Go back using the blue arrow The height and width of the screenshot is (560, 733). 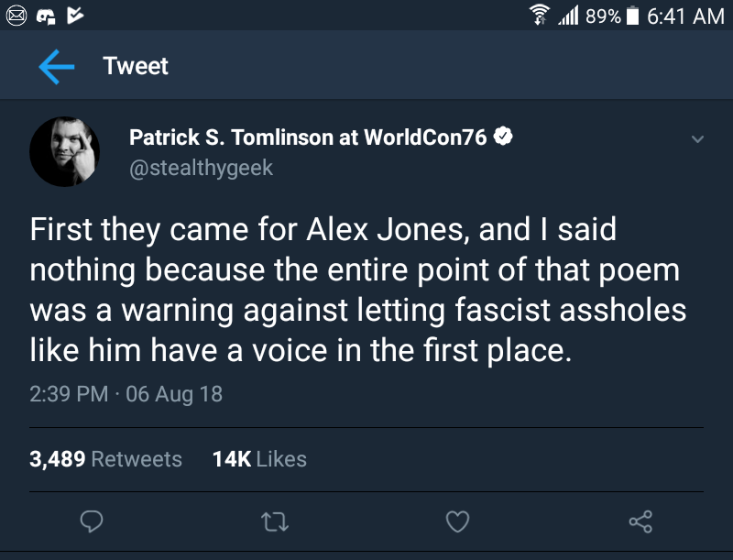[56, 67]
